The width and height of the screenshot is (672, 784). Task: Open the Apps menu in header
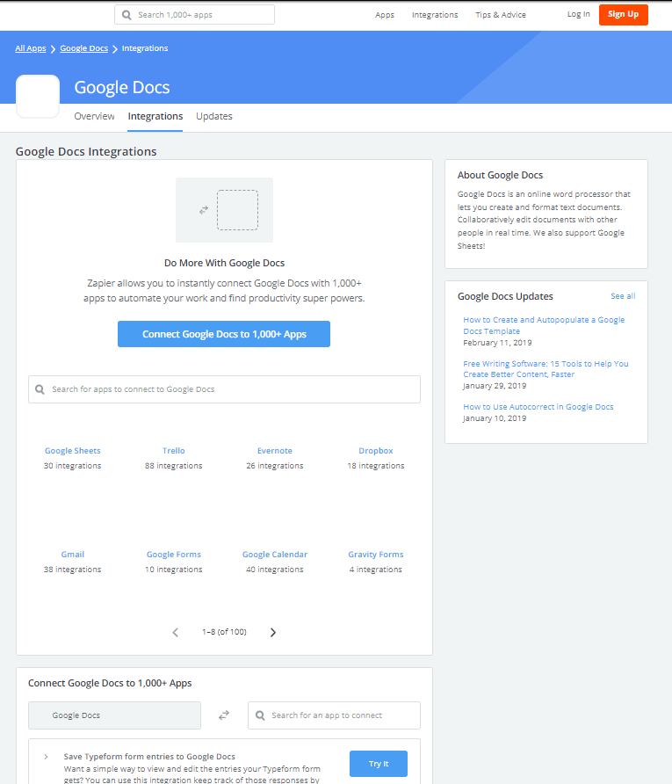point(385,15)
